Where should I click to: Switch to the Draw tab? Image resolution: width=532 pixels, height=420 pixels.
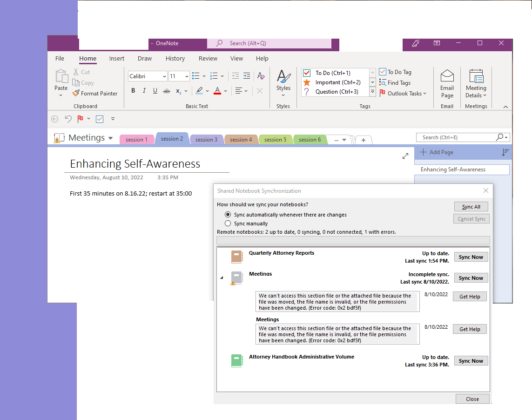(145, 58)
